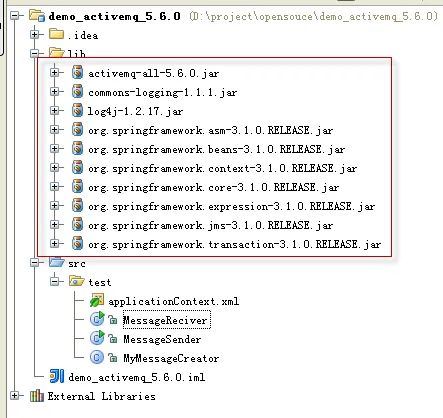This screenshot has height=418, width=443.
Task: Click the IML module file icon
Action: (x=57, y=376)
